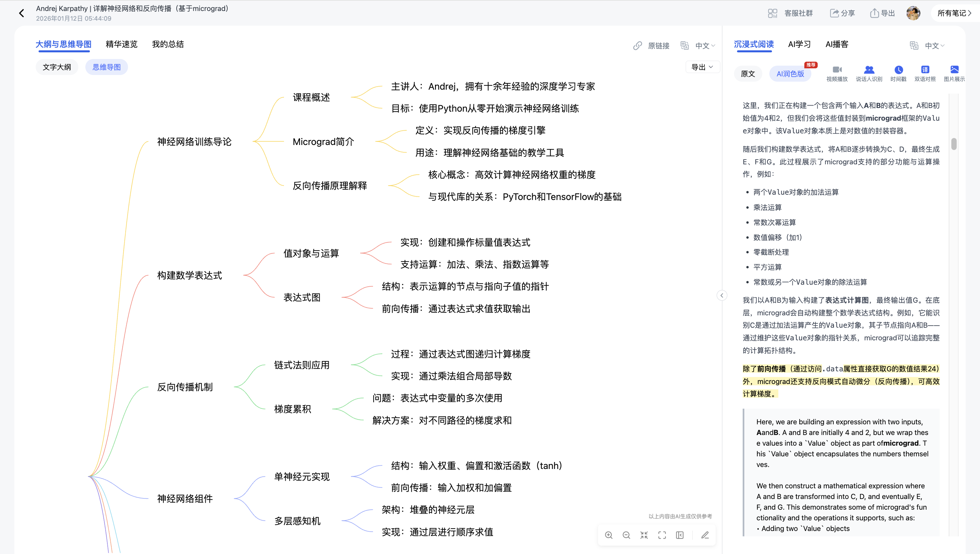Click the share icon in the header
The height and width of the screenshot is (554, 980).
(x=834, y=13)
